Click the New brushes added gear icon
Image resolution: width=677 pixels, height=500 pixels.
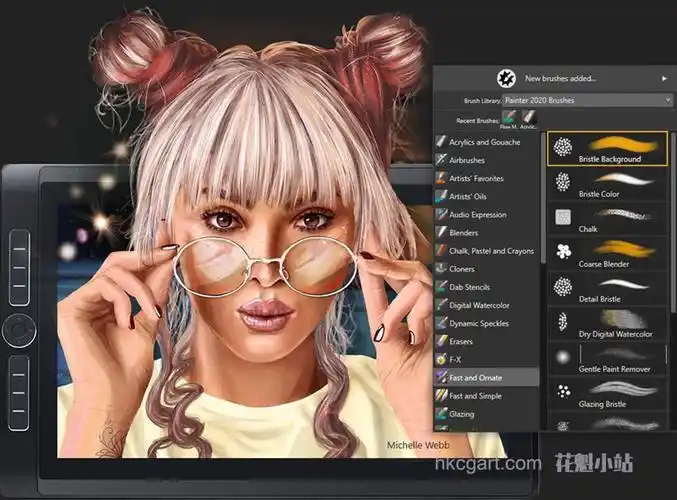[505, 77]
